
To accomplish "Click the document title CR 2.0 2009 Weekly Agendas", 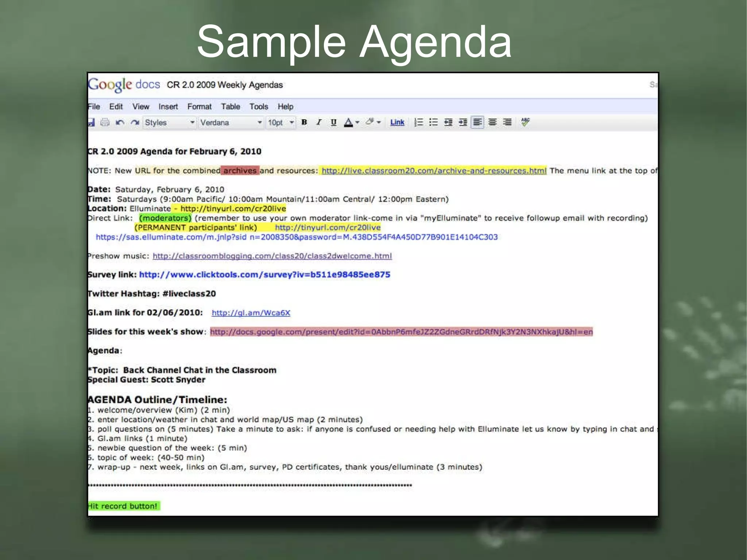I will tap(225, 85).
